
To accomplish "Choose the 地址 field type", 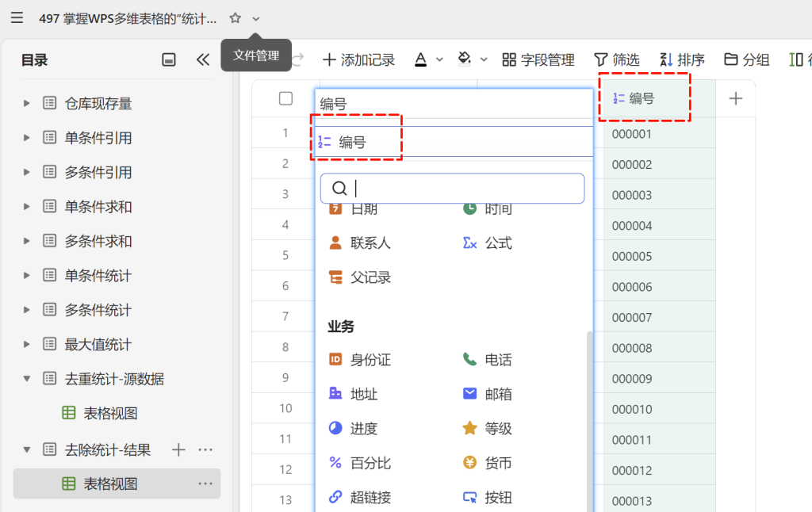I will (x=353, y=394).
